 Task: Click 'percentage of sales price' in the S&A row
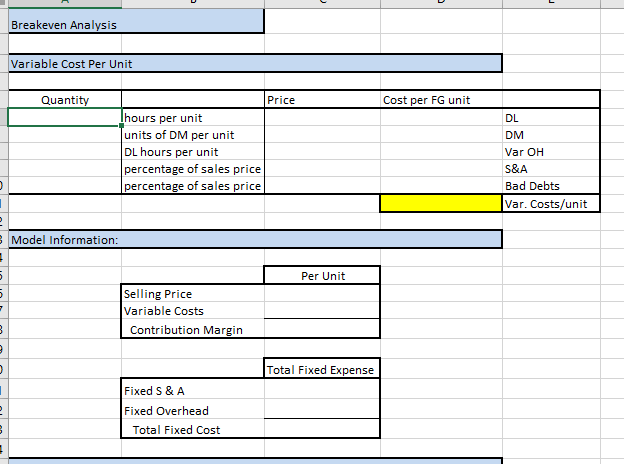click(193, 169)
